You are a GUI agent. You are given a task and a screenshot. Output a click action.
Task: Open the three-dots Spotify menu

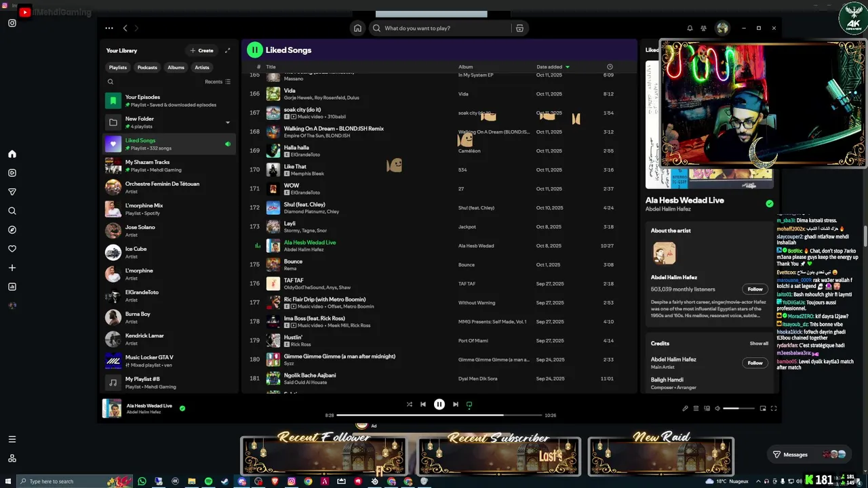(x=109, y=28)
